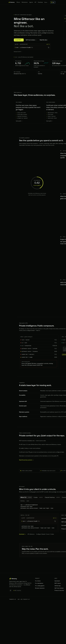Click the Quickstart arrow link below the install box

(x=22, y=534)
